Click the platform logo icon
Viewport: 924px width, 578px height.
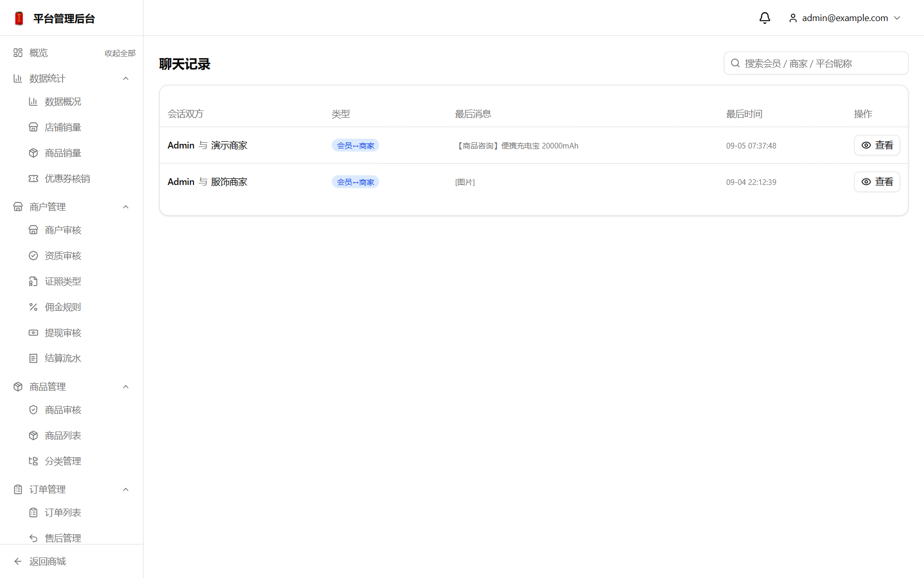pos(19,18)
